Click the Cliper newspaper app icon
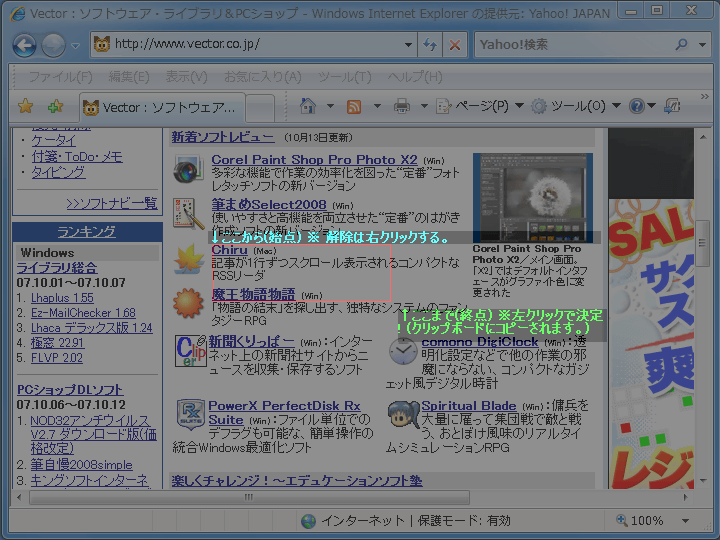Screen dimensions: 720x540 point(190,351)
